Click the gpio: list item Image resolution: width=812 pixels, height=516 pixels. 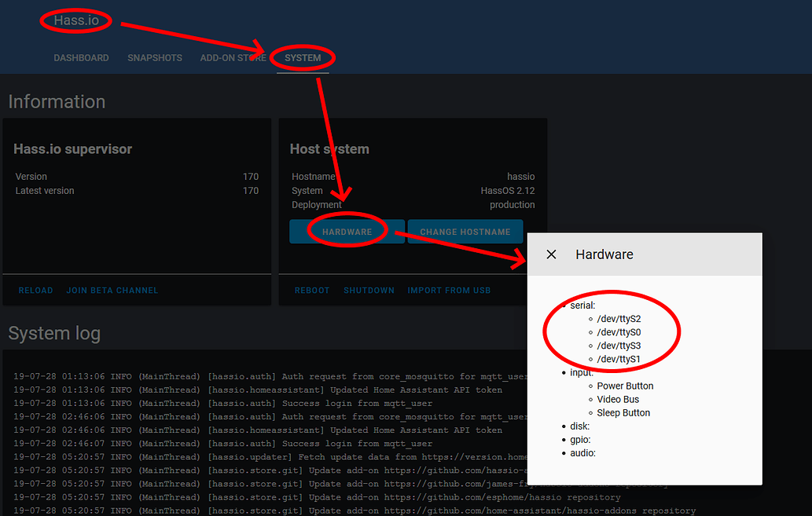pyautogui.click(x=581, y=440)
